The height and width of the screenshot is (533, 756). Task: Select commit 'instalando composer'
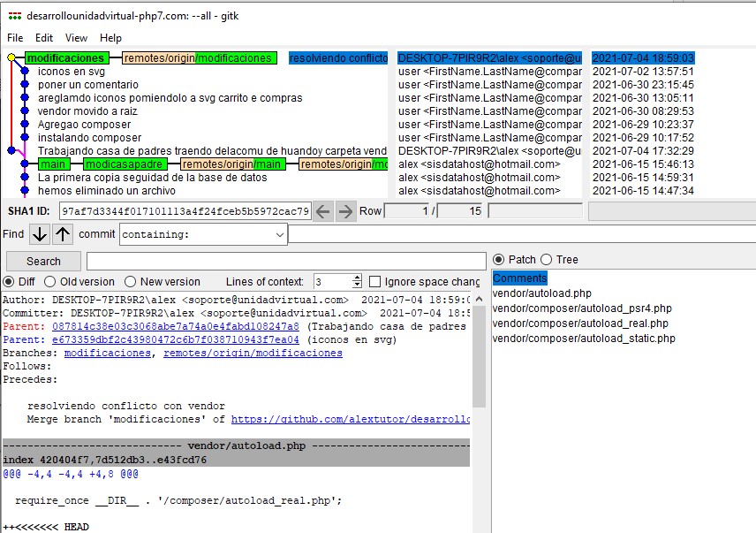click(x=90, y=138)
